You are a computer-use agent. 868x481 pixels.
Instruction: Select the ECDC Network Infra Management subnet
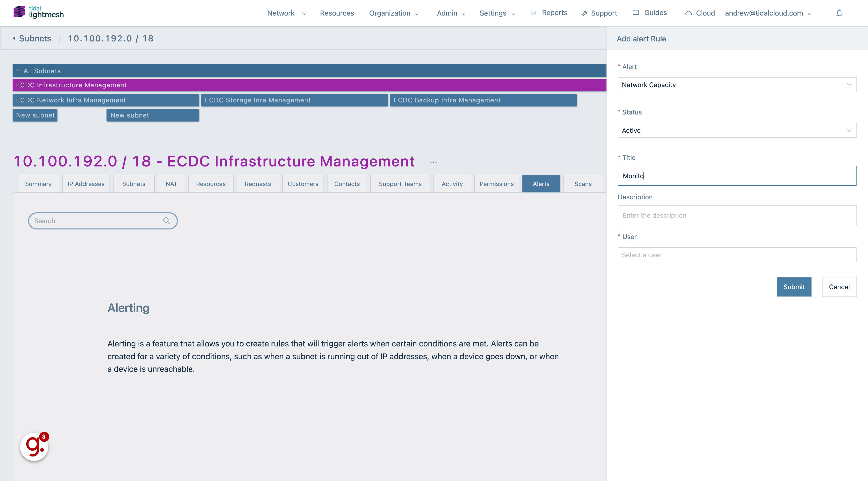[x=71, y=99]
